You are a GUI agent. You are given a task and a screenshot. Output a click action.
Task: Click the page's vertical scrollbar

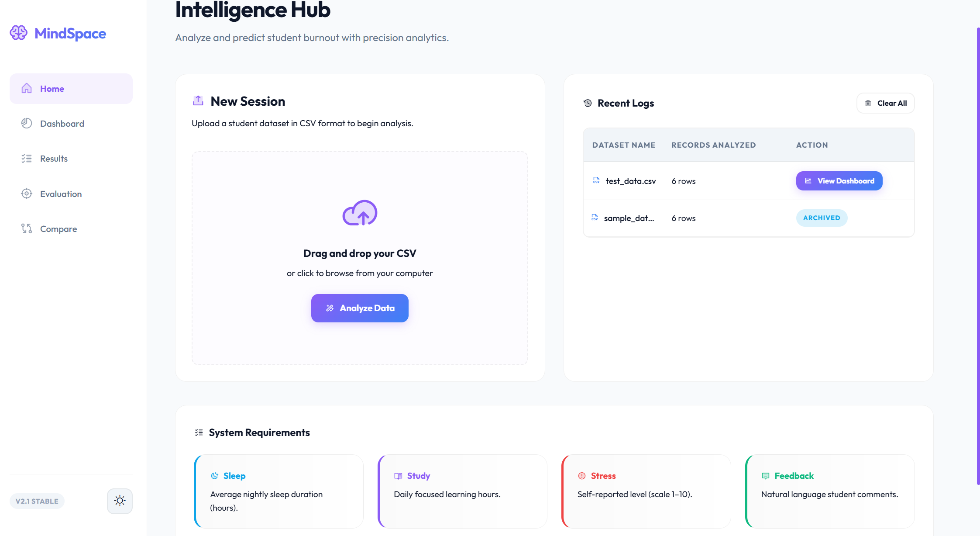[978, 256]
